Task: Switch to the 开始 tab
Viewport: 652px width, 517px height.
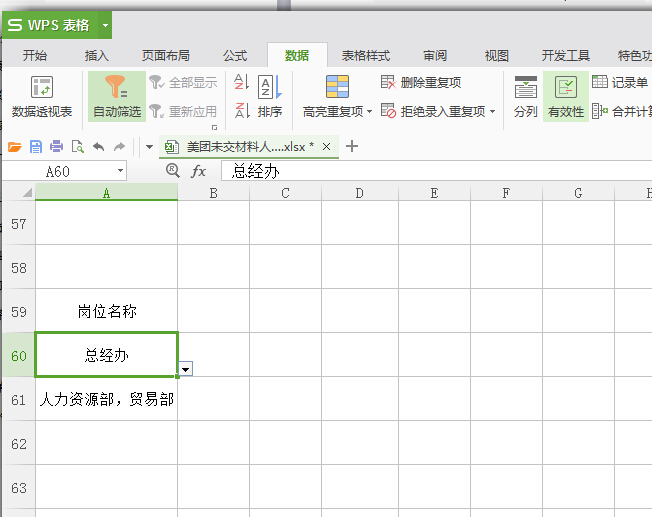Action: 35,55
